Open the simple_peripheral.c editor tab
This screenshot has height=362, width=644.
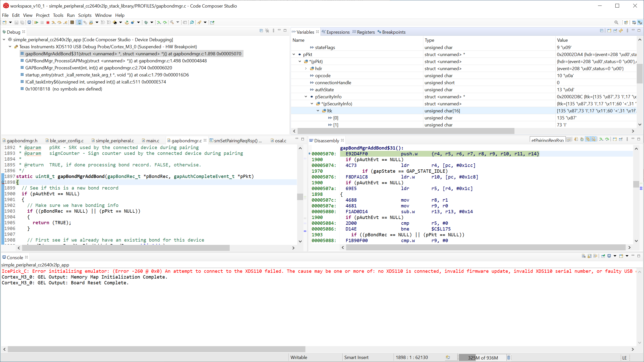(x=113, y=141)
